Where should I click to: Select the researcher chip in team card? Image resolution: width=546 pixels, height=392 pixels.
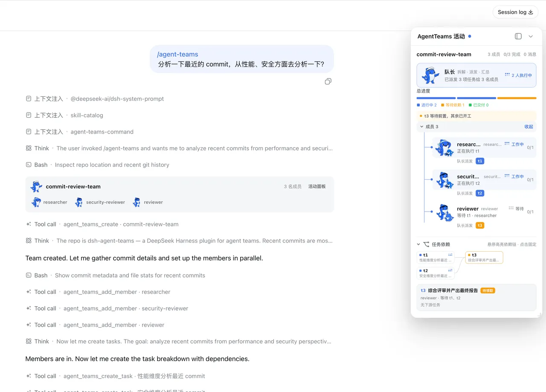tap(49, 202)
